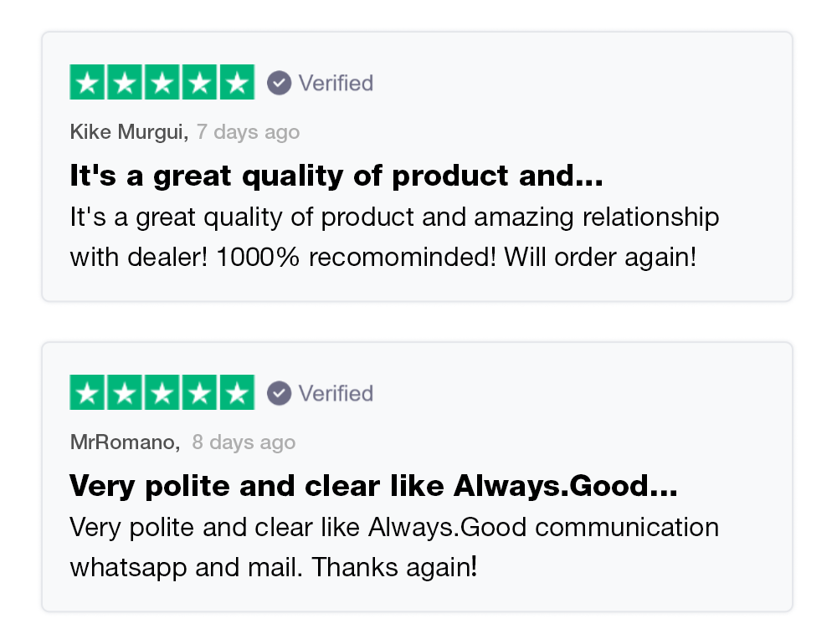Open review titled 'Very polite and clear like Always.Good...'

372,485
